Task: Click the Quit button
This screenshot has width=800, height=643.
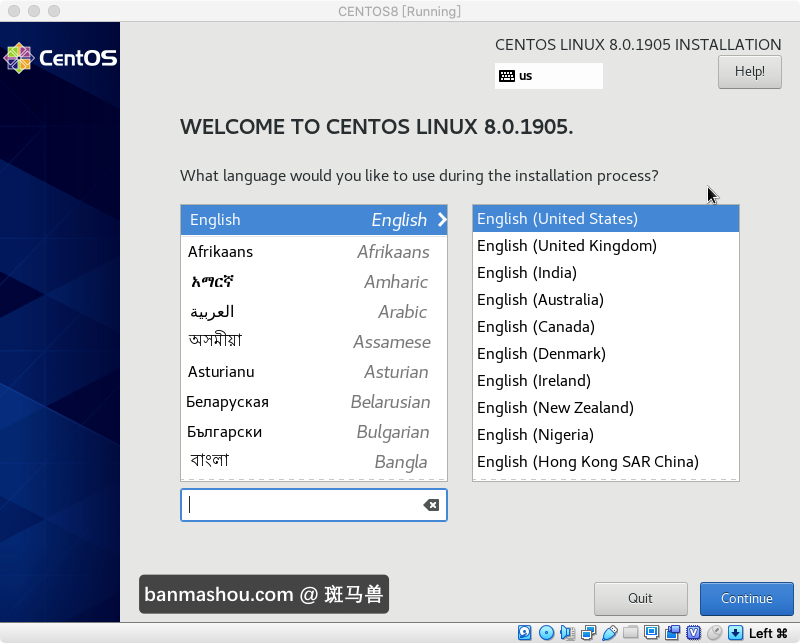Action: point(640,598)
